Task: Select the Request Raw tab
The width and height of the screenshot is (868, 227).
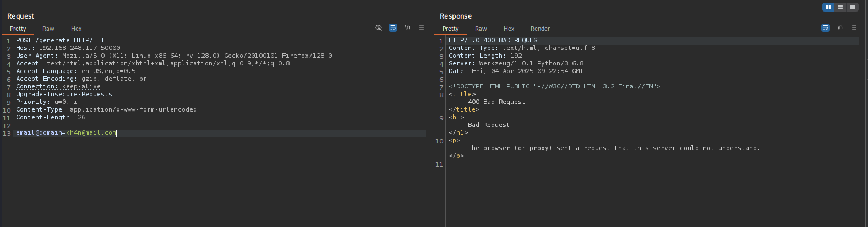Action: point(48,29)
